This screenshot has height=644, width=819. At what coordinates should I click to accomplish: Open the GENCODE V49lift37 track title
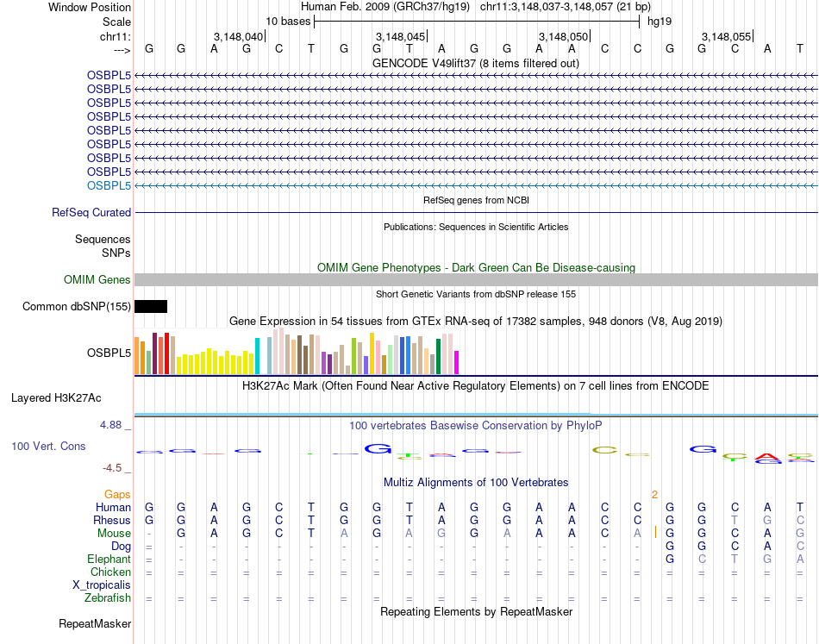[476, 63]
